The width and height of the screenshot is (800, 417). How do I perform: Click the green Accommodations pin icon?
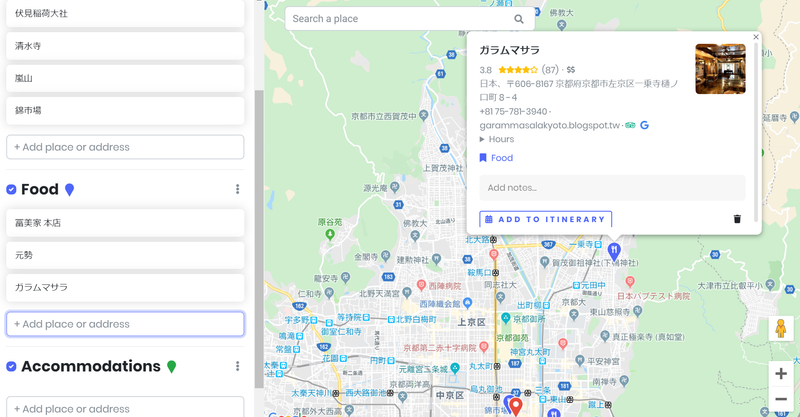click(x=171, y=366)
